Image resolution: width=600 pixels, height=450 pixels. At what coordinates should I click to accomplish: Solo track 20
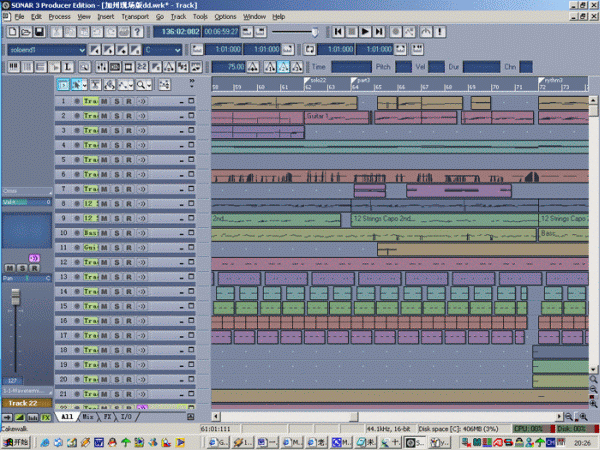[x=117, y=380]
